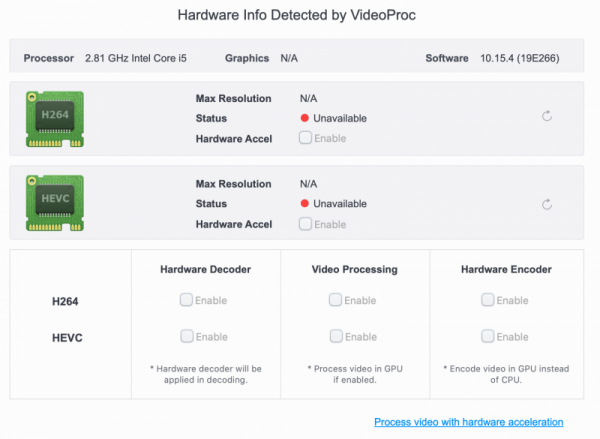Viewport: 600px width, 439px height.
Task: Enable H264 Hardware Encoder
Action: pyautogui.click(x=487, y=299)
